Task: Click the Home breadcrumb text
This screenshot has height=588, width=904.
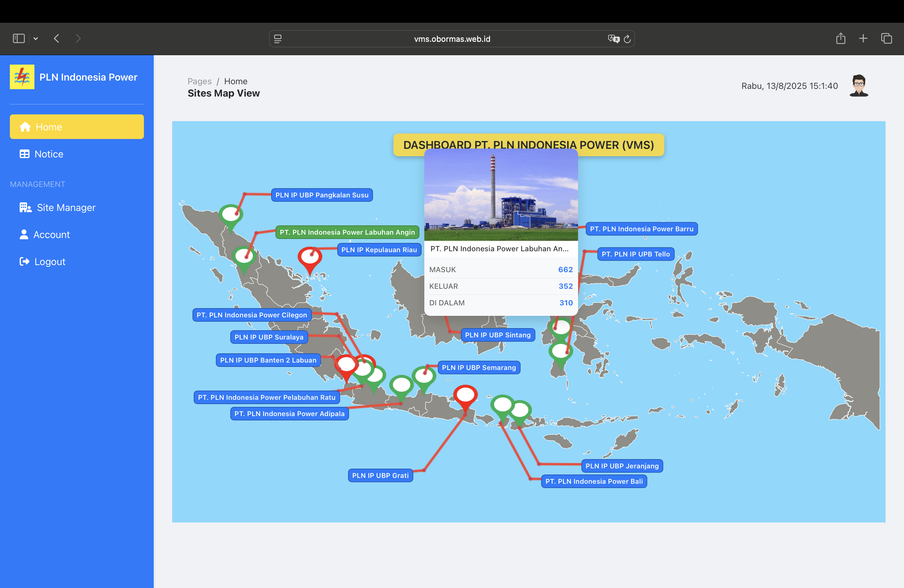Action: [x=236, y=81]
